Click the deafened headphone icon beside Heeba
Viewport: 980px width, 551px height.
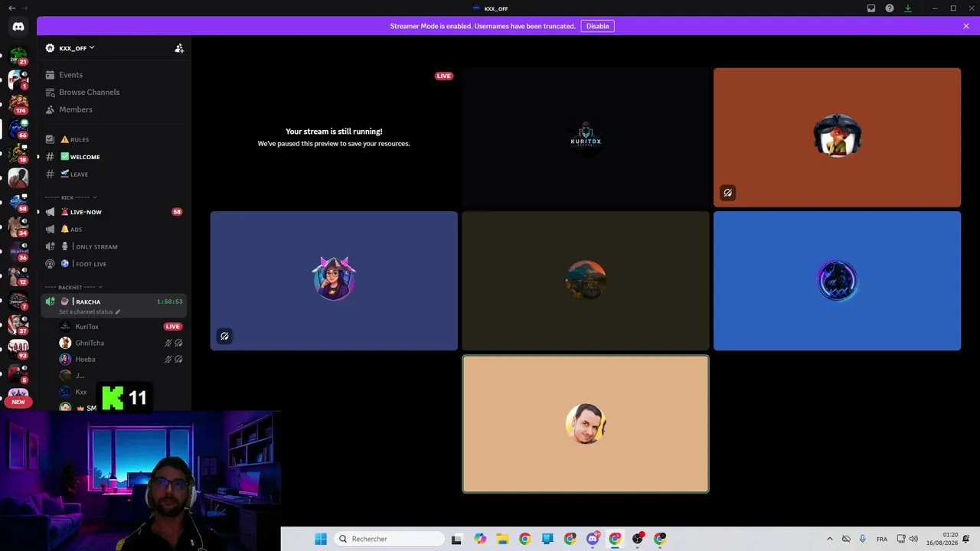(x=178, y=359)
